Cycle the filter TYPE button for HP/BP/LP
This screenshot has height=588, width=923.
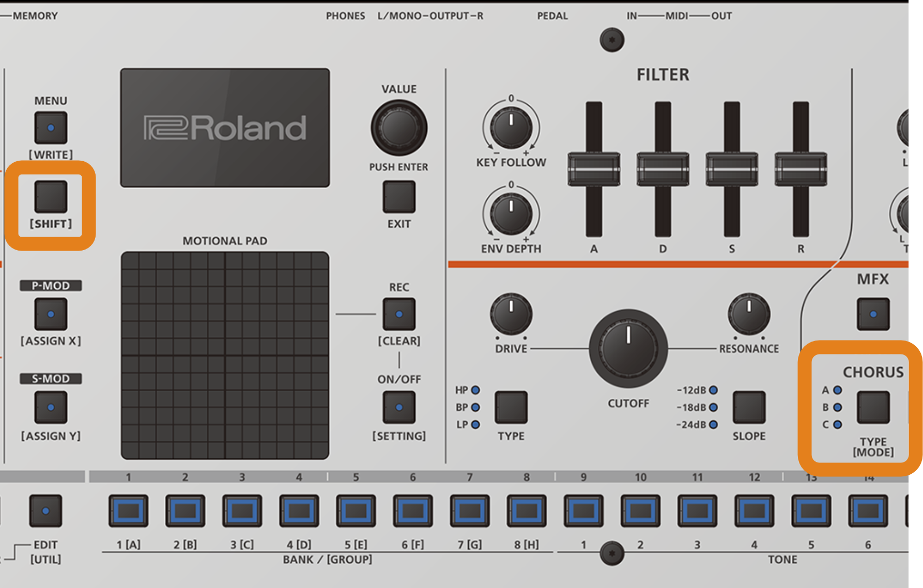click(x=511, y=407)
